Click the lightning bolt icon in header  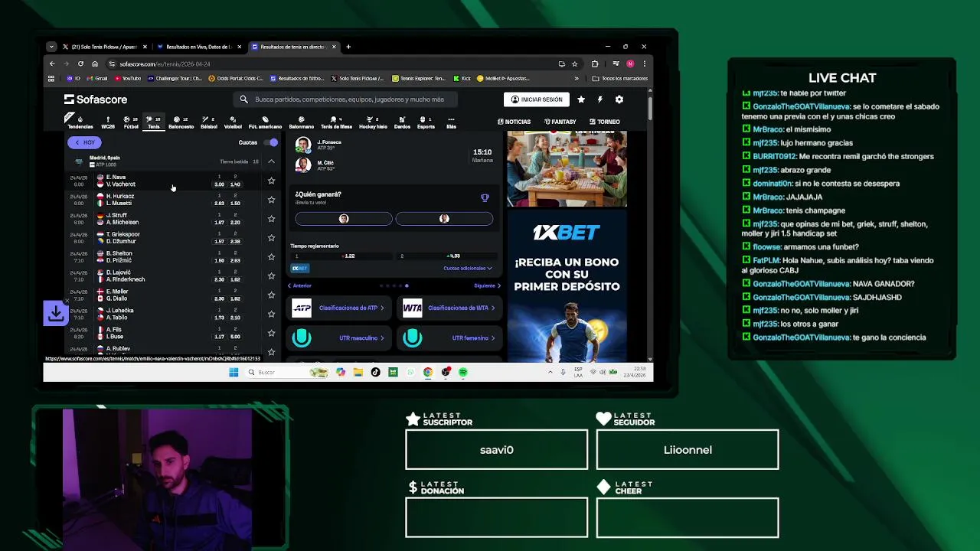[599, 99]
